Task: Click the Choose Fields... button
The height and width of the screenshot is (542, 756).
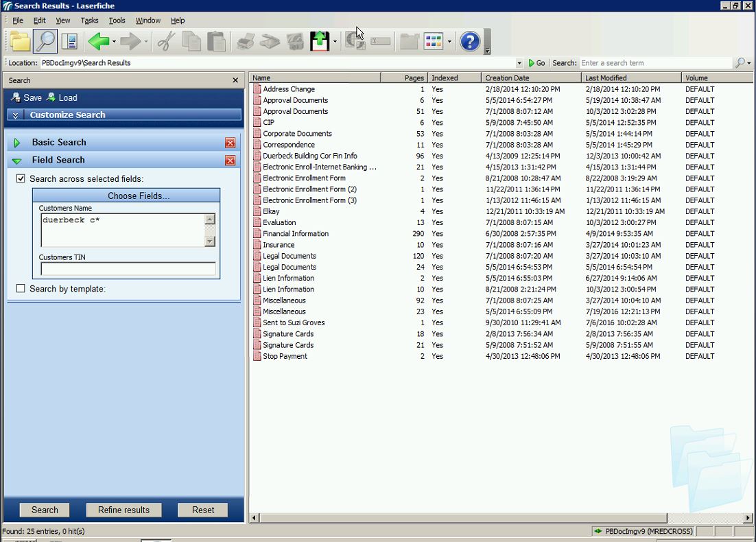Action: click(126, 196)
